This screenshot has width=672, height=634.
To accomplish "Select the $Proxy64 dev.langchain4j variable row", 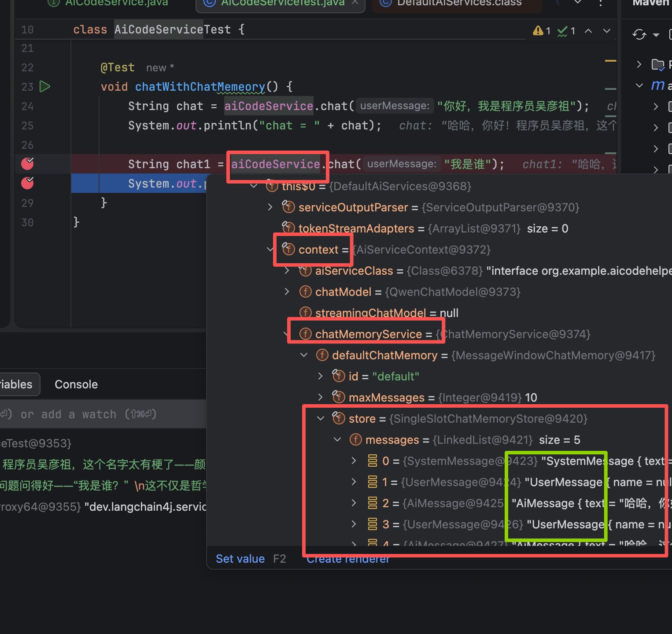I will coord(103,507).
